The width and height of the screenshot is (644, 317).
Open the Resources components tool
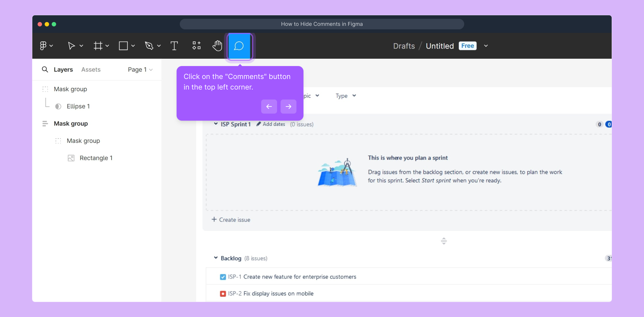point(197,45)
